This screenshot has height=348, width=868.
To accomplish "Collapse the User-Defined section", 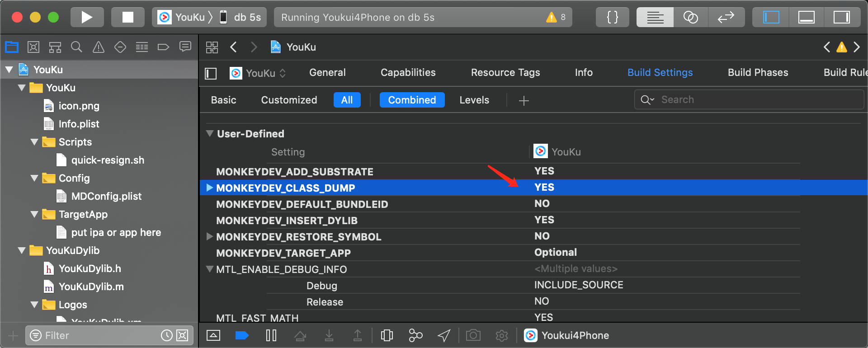I will pyautogui.click(x=210, y=134).
